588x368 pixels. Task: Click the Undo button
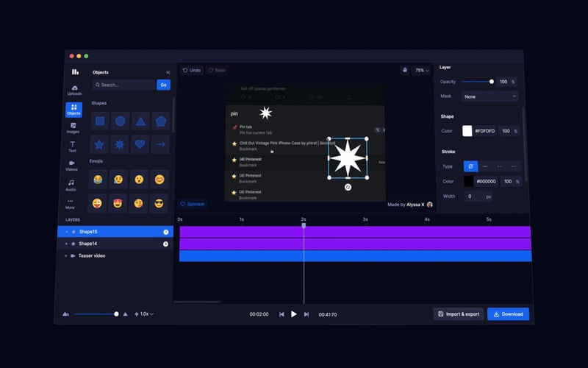click(x=192, y=70)
